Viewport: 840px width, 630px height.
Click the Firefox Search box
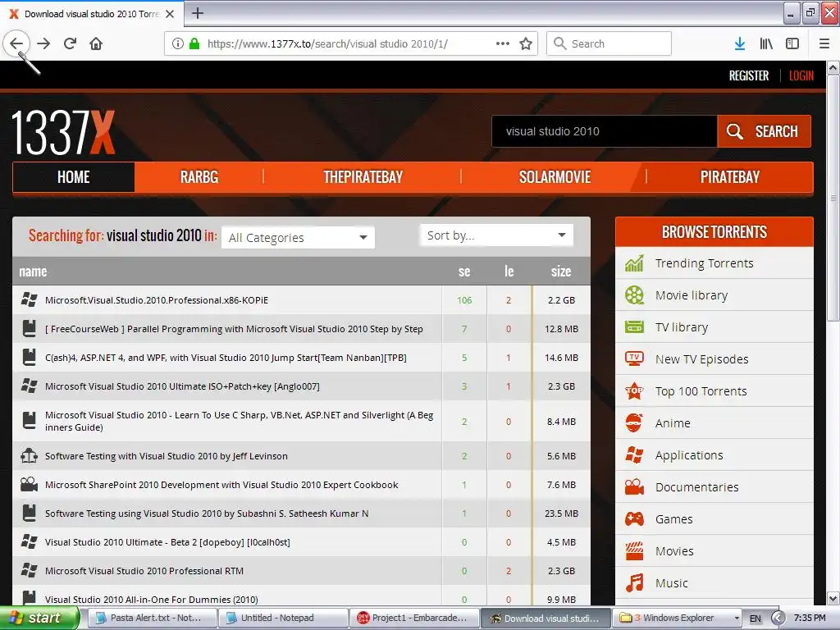pos(609,43)
